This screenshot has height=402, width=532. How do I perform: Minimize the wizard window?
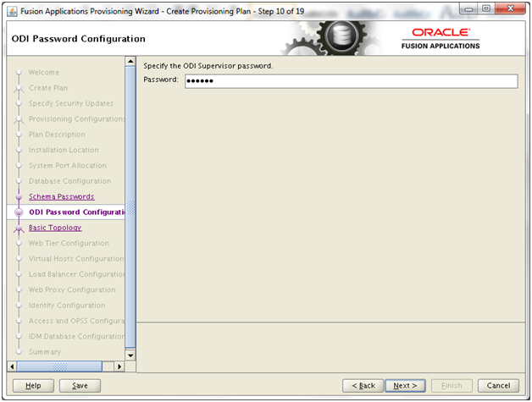[468, 8]
